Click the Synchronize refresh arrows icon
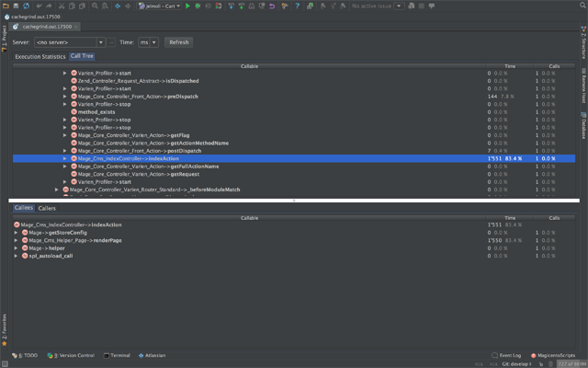Viewport: 588px width, 368px height. (26, 6)
